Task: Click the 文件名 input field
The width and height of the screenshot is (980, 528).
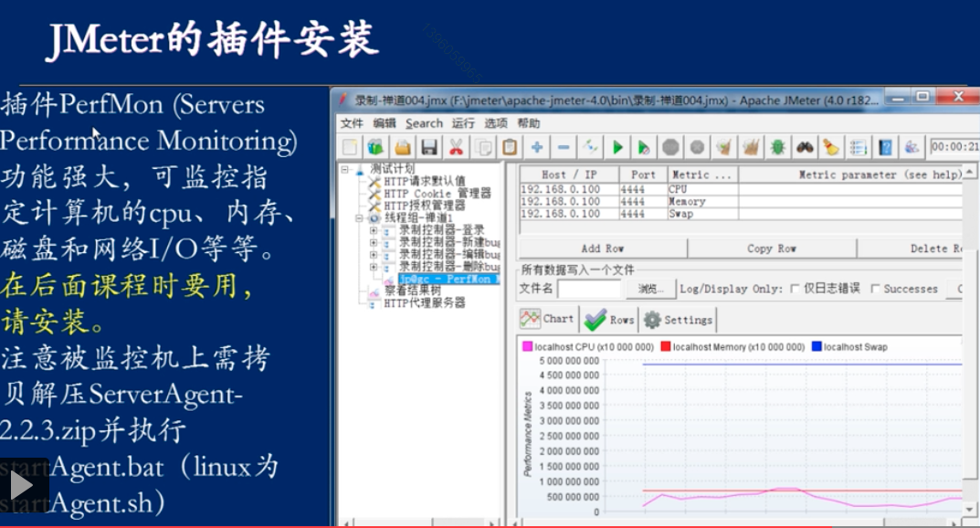Action: point(589,289)
